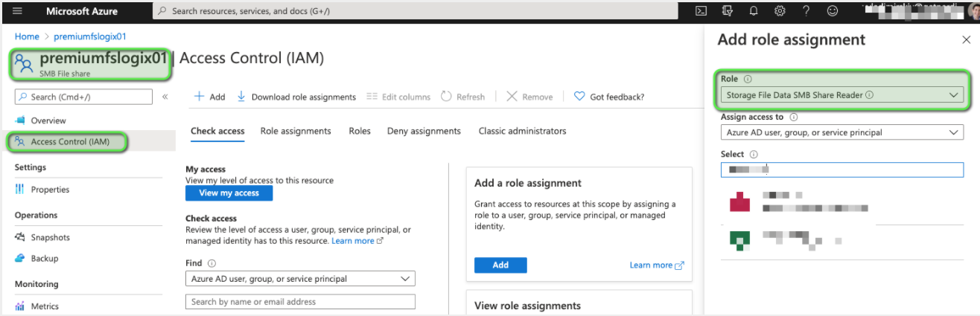Screen dimensions: 980x316
Task: Open the Azure portal hamburger menu
Action: [17, 11]
